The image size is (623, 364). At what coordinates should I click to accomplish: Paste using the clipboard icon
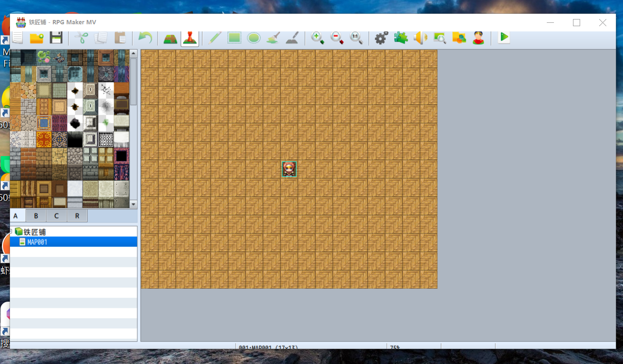(120, 38)
